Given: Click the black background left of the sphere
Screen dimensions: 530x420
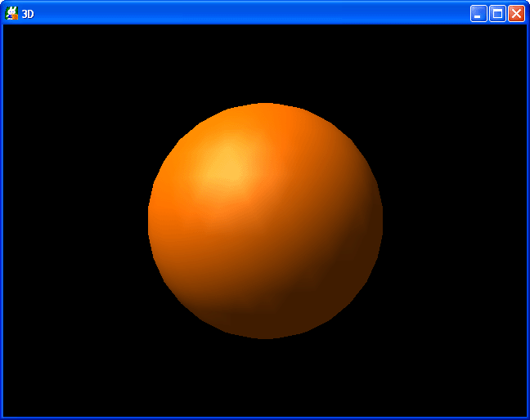Looking at the screenshot, I should coord(74,221).
